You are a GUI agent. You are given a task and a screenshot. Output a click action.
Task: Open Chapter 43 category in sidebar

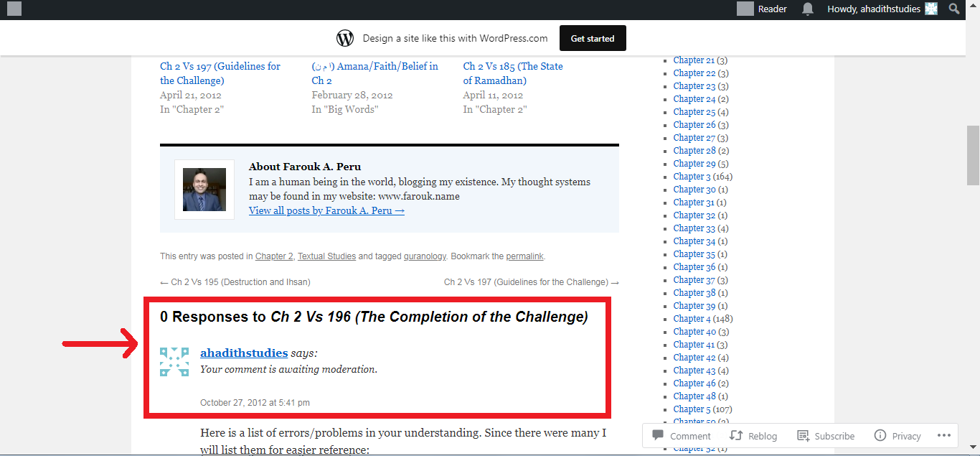694,371
